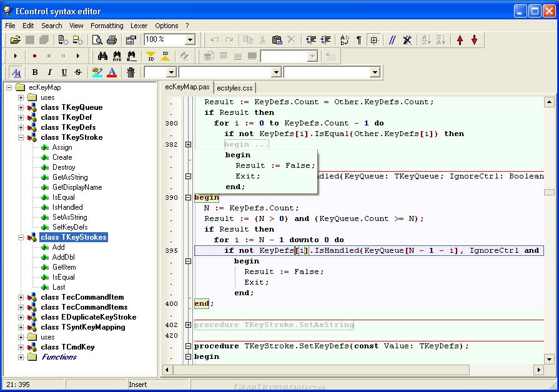
Task: Expand the Functions folder node
Action: coord(21,356)
